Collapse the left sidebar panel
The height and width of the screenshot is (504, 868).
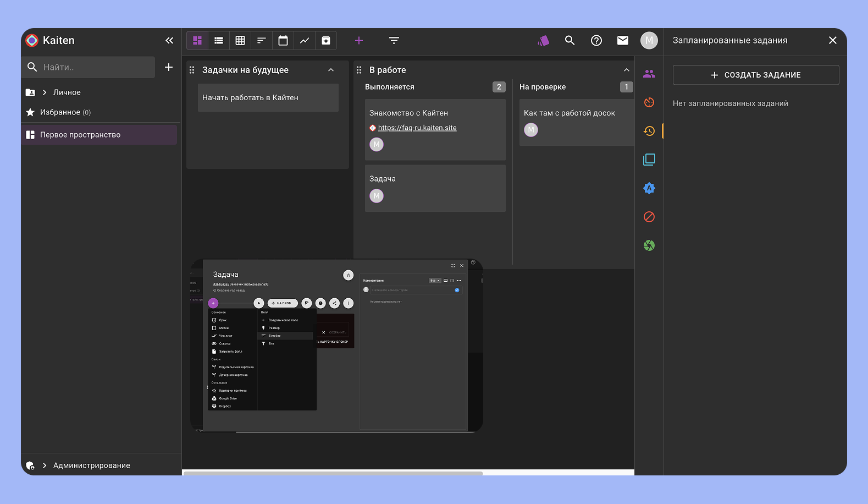click(169, 41)
